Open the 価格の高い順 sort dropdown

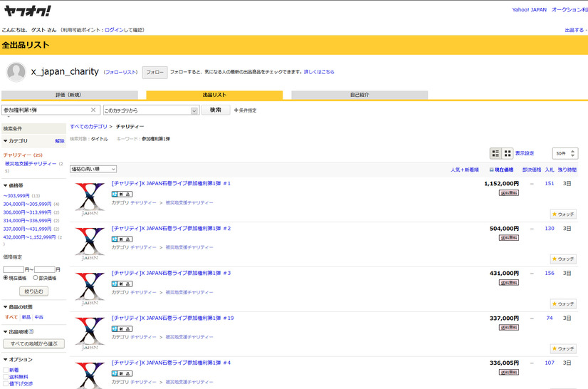point(93,169)
